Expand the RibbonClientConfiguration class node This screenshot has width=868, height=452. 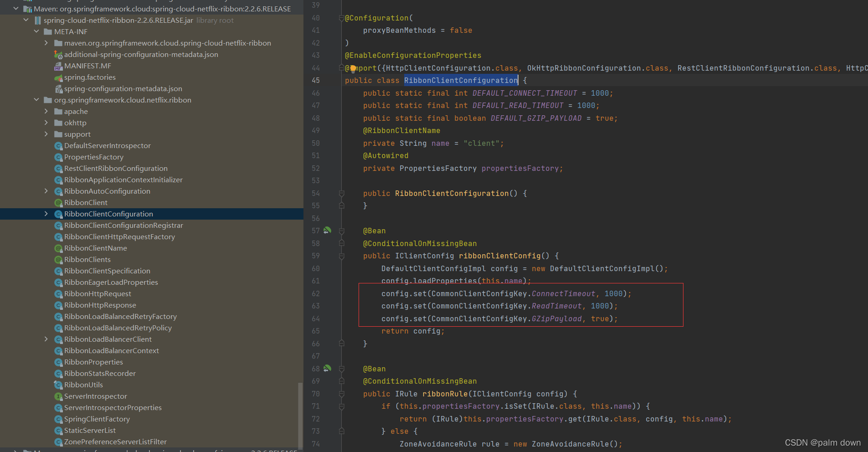pyautogui.click(x=46, y=214)
